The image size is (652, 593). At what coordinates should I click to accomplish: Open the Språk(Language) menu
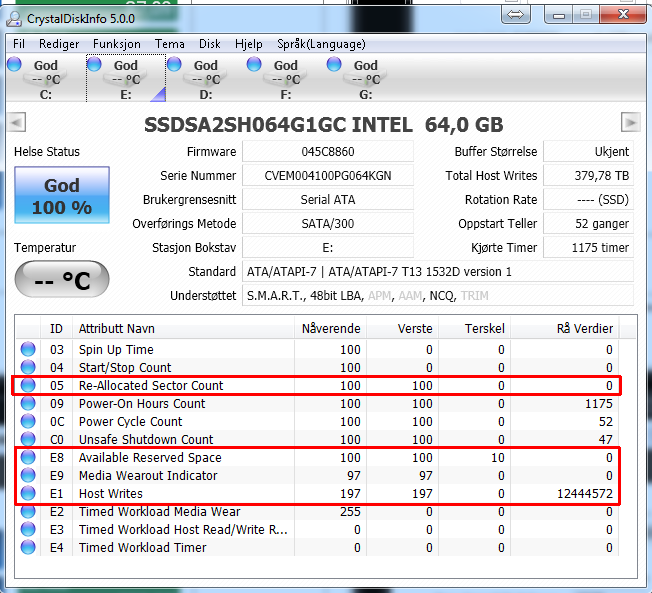click(321, 44)
